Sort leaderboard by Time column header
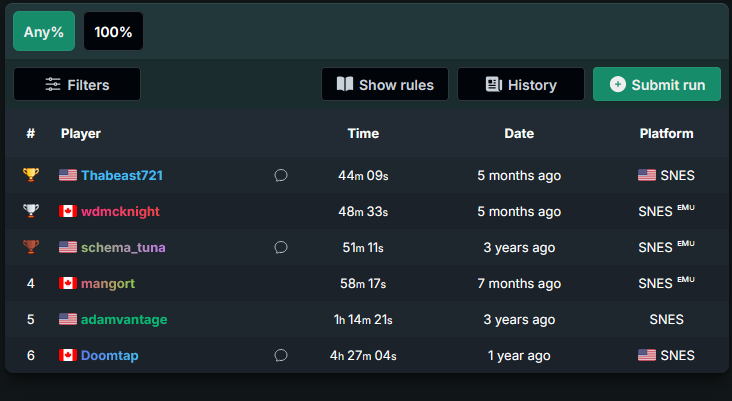Screen dimensions: 732x401 363,134
